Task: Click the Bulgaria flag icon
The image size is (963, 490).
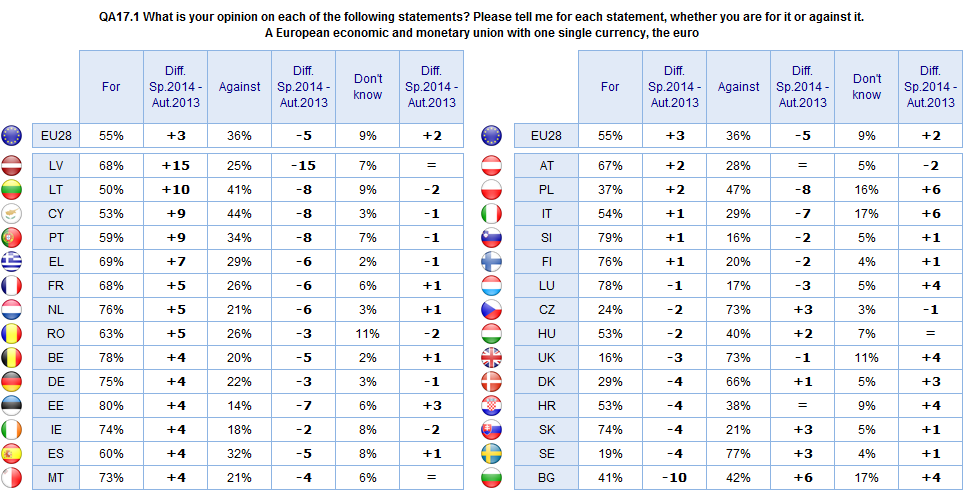Action: click(x=491, y=477)
